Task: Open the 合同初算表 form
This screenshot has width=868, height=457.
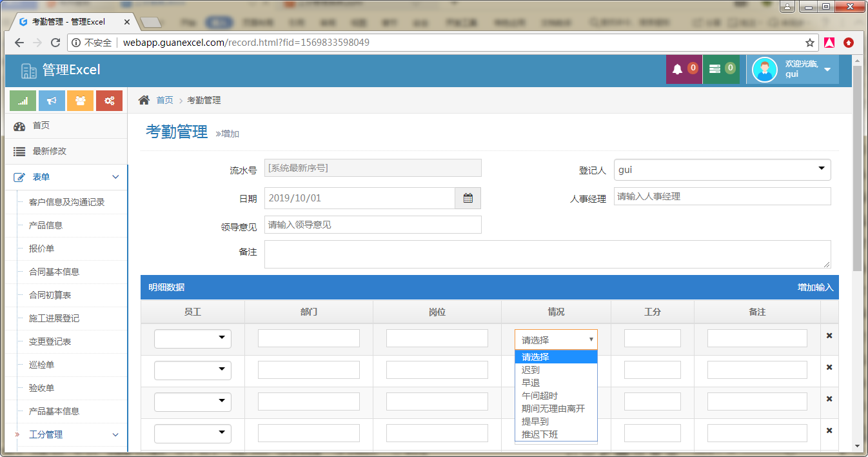Action: pyautogui.click(x=50, y=295)
